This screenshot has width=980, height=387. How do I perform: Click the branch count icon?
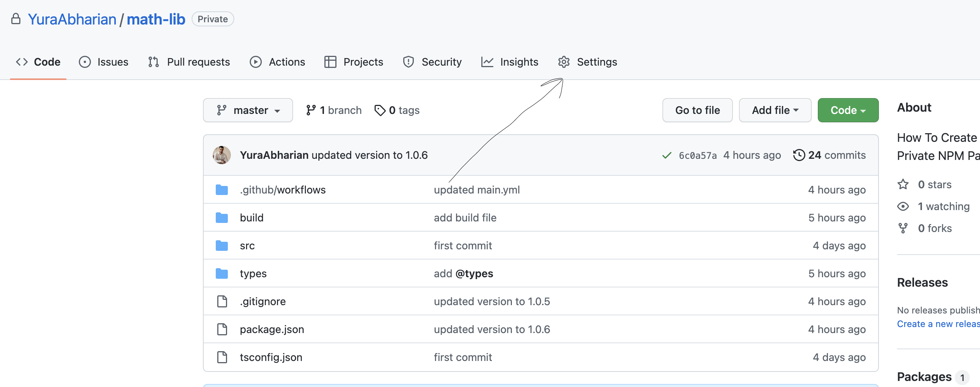[311, 111]
